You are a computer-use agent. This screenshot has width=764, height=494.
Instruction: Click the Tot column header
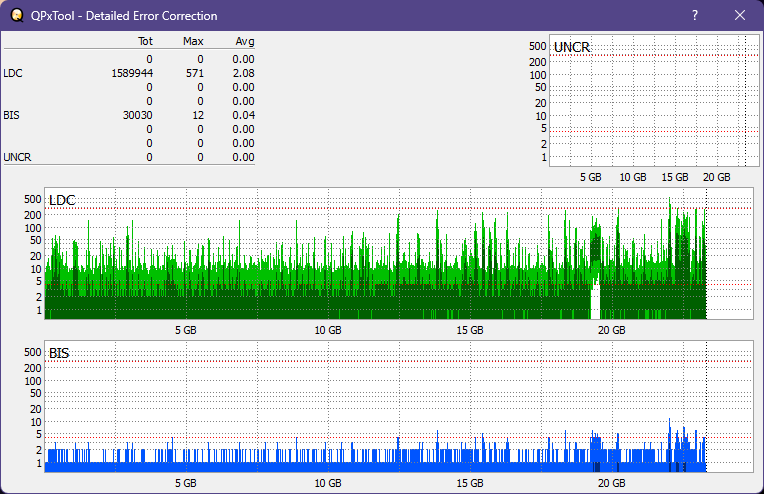coord(145,41)
